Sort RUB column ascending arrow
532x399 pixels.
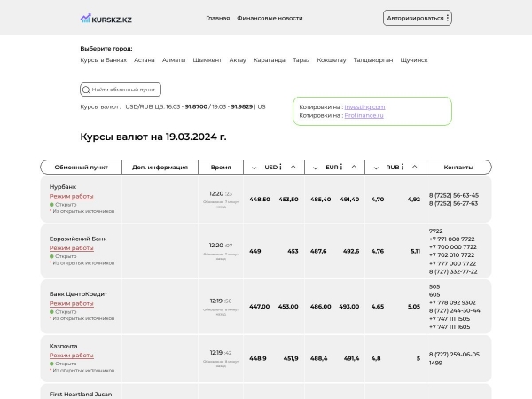tap(415, 167)
